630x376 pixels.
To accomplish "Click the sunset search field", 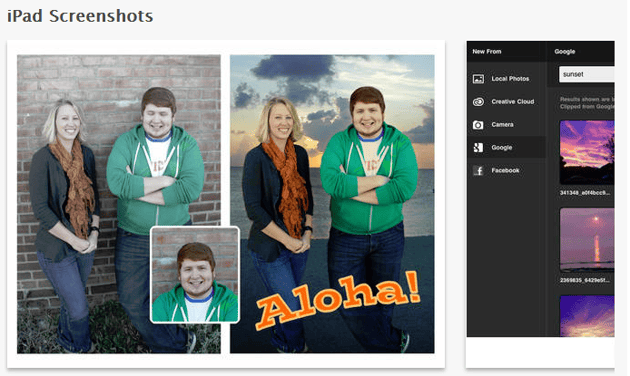I will tap(587, 74).
